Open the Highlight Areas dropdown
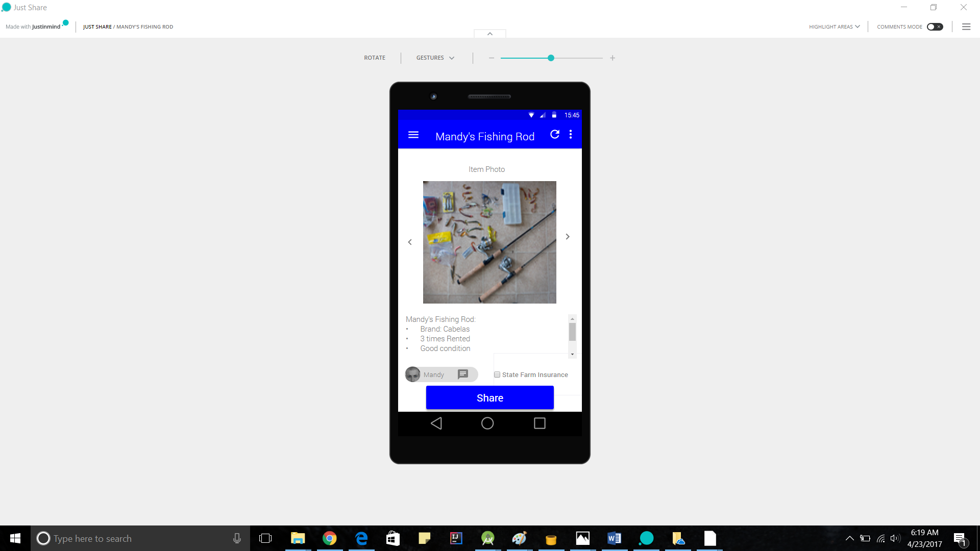 click(834, 27)
